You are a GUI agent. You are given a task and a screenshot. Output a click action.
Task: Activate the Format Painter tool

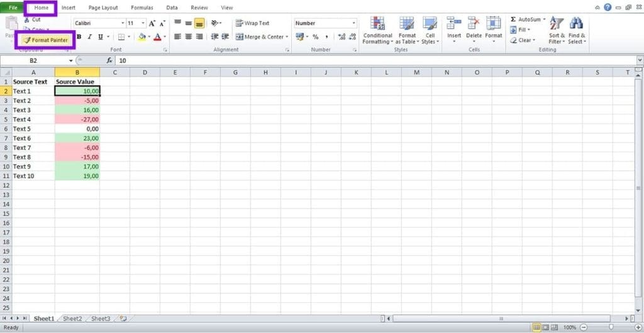click(x=45, y=40)
